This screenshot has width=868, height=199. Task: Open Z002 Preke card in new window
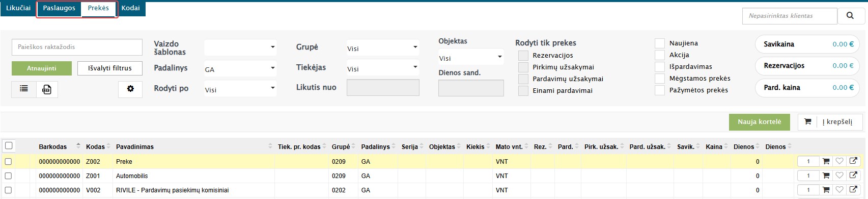pos(853,161)
